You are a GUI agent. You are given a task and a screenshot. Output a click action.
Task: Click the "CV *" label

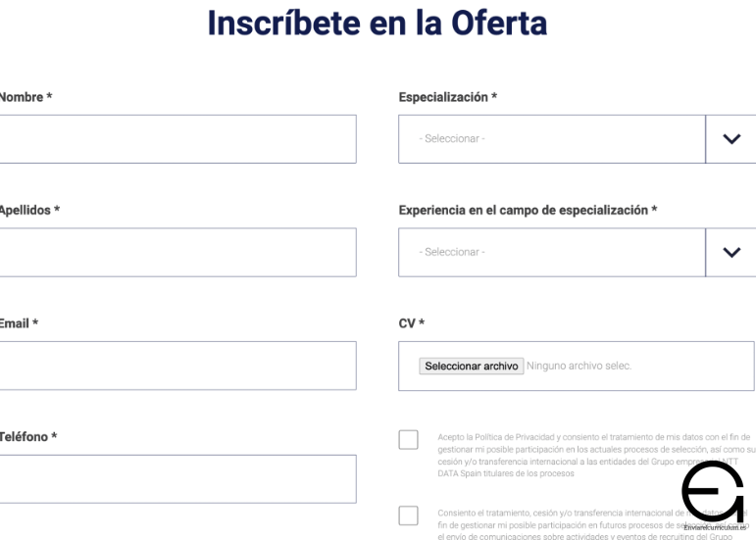point(412,323)
